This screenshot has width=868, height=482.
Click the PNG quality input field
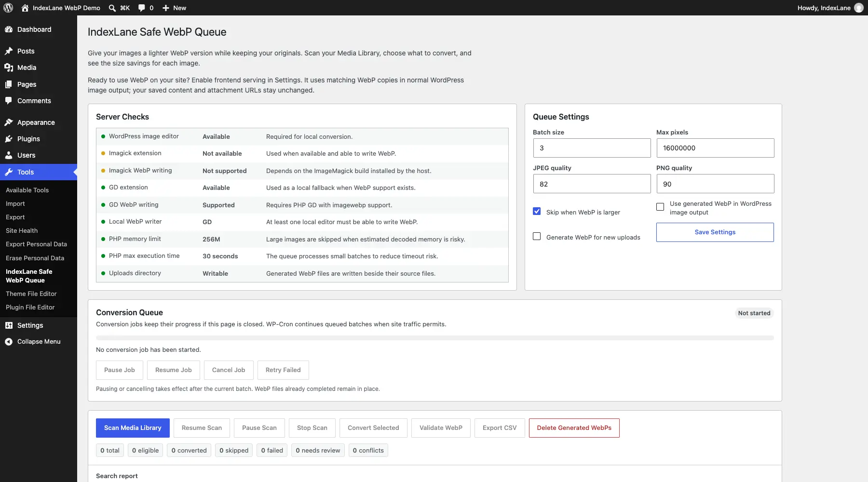(x=716, y=184)
